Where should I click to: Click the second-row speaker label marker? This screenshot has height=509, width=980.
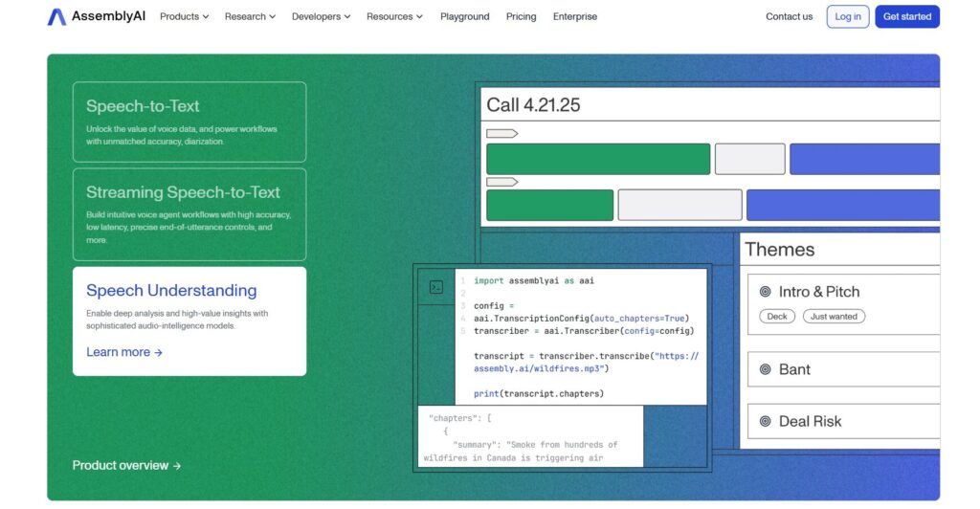click(x=501, y=182)
